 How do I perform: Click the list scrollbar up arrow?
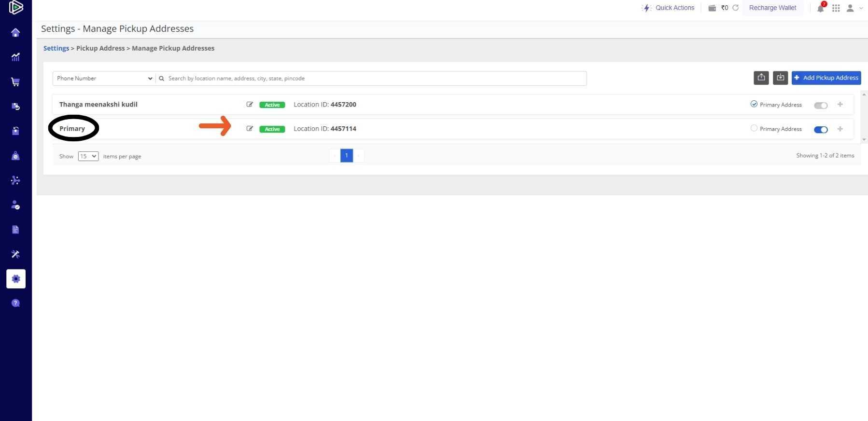(x=864, y=95)
